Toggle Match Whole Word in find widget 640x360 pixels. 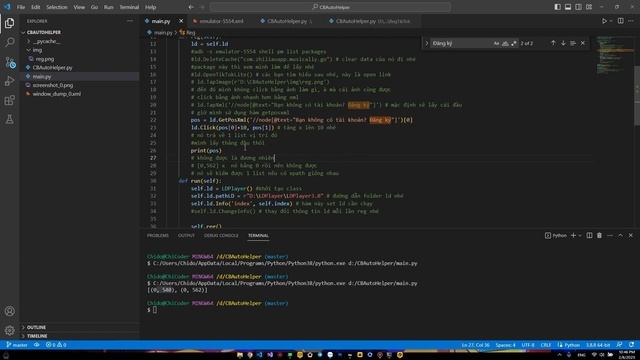click(505, 43)
